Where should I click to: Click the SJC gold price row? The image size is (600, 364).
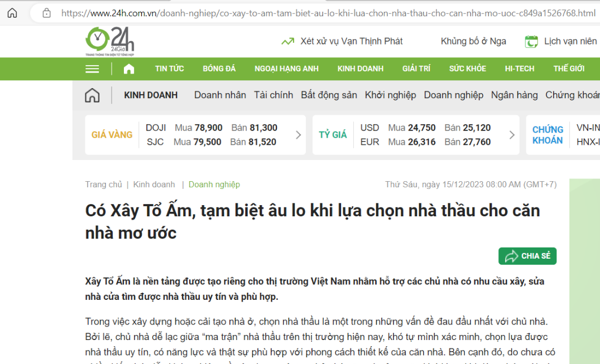point(211,142)
